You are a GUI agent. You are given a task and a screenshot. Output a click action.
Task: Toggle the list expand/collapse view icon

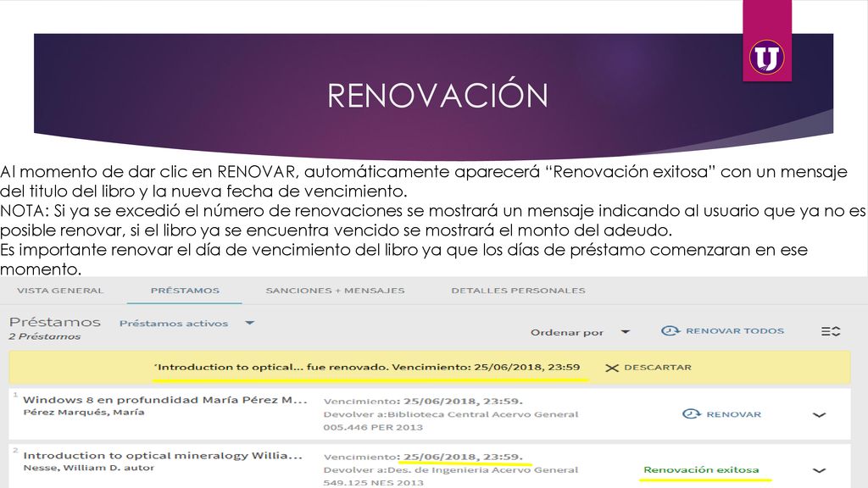click(x=831, y=331)
